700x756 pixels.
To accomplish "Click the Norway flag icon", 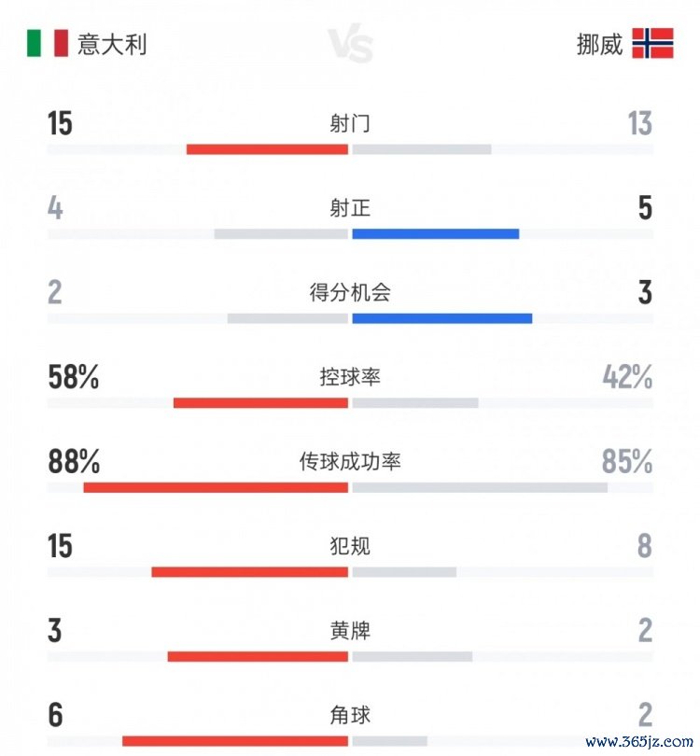I will coord(651,44).
